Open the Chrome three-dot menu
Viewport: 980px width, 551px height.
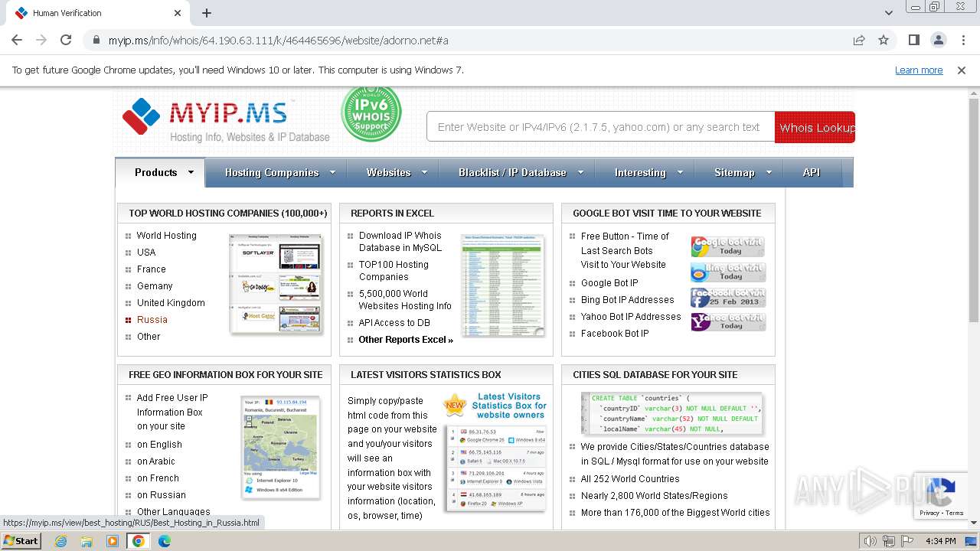(x=963, y=40)
